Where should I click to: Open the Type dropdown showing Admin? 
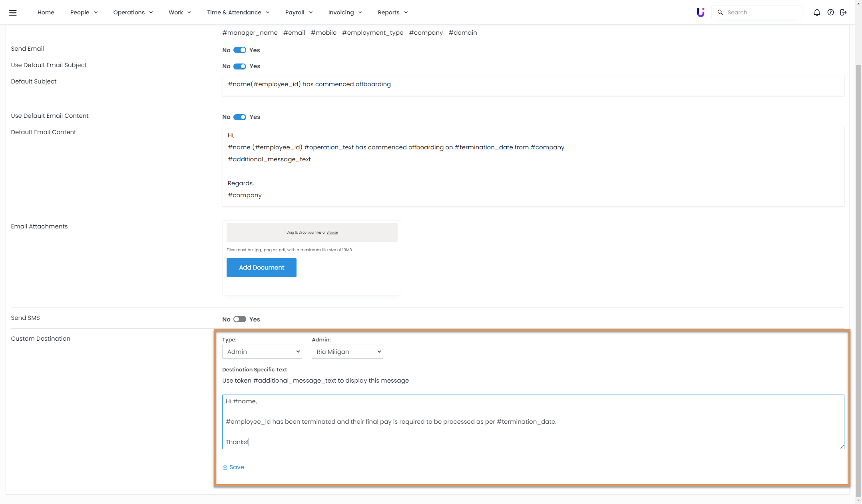click(x=262, y=352)
